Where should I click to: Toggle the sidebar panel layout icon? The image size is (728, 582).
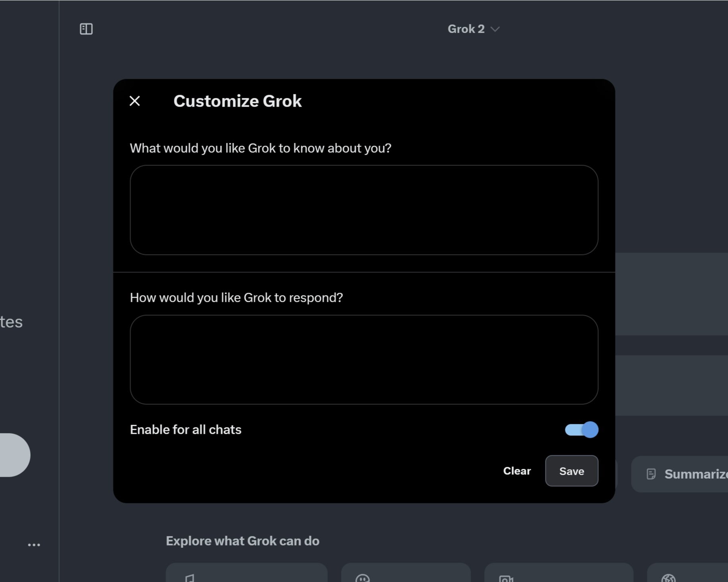pyautogui.click(x=86, y=29)
